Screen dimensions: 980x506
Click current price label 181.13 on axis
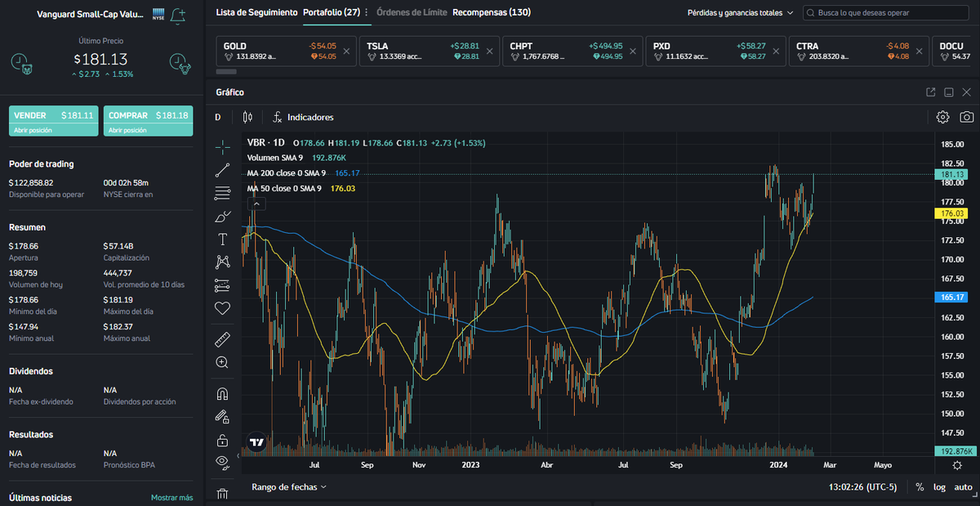(x=951, y=174)
